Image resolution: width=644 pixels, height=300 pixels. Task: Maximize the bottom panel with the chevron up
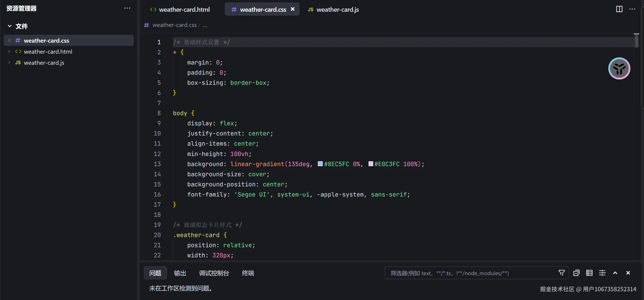[x=615, y=273]
